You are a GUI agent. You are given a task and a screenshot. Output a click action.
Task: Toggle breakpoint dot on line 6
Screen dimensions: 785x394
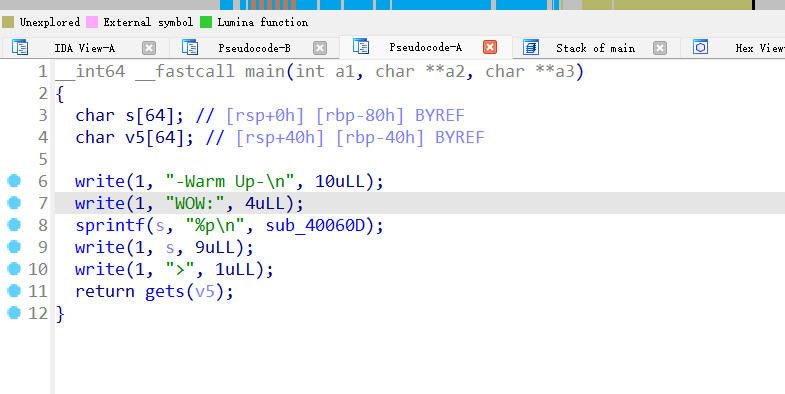pyautogui.click(x=14, y=181)
